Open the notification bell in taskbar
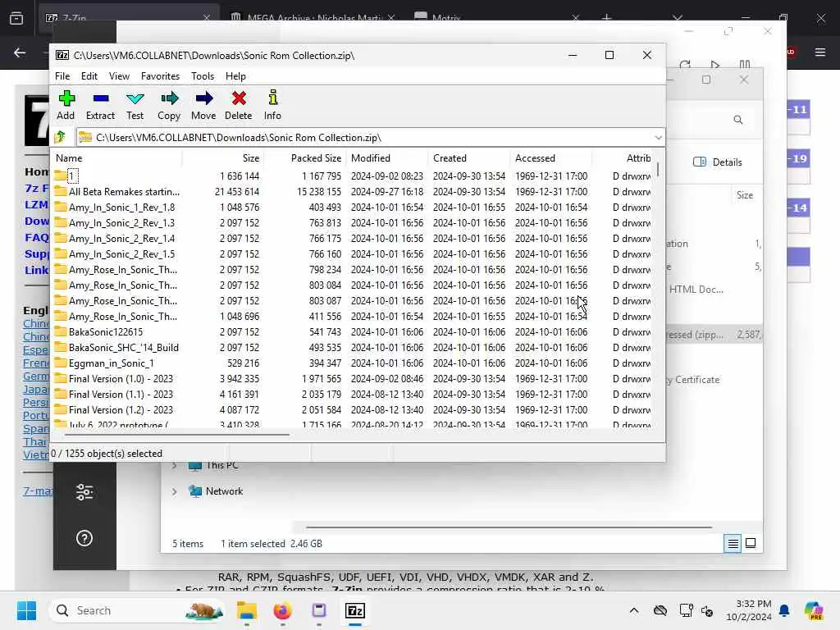This screenshot has width=840, height=630. click(784, 610)
